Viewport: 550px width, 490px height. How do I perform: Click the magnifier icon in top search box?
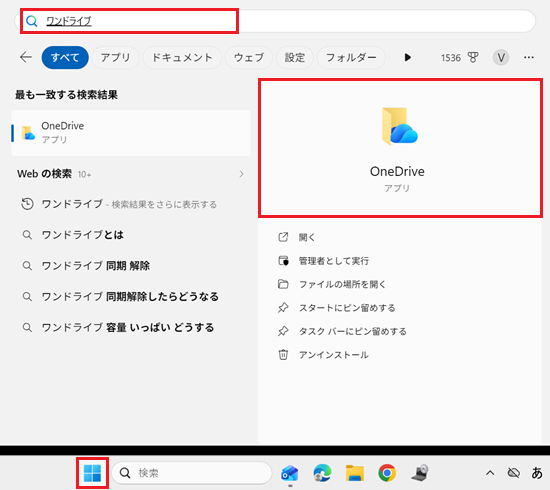tap(32, 21)
